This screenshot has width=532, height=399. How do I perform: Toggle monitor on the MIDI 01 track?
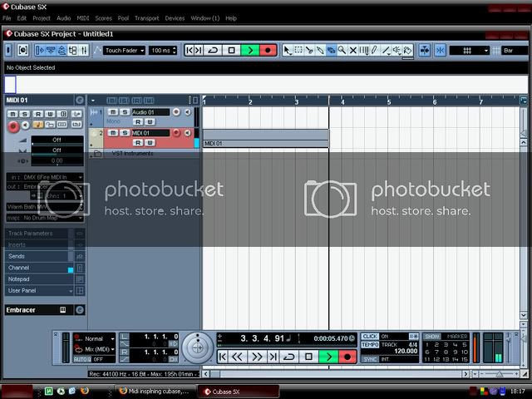point(188,133)
